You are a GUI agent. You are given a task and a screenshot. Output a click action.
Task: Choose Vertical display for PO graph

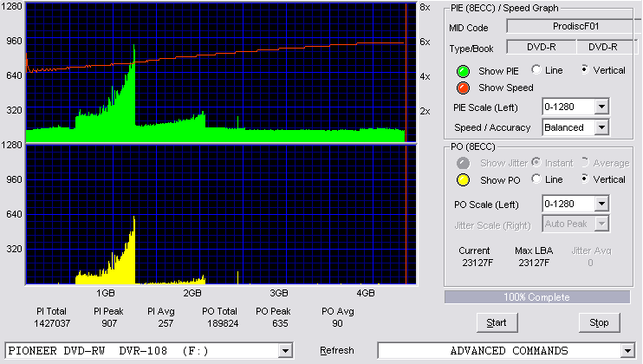(x=585, y=179)
